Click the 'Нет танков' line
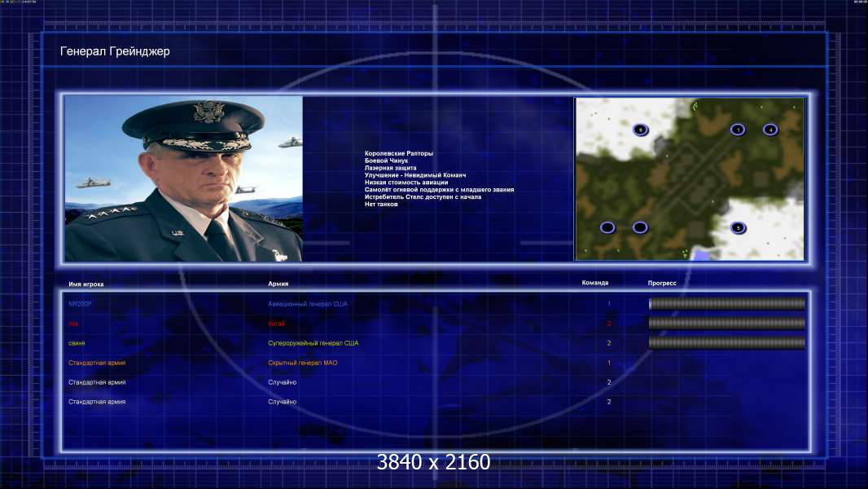Screen dimensions: 868x489 pos(381,204)
